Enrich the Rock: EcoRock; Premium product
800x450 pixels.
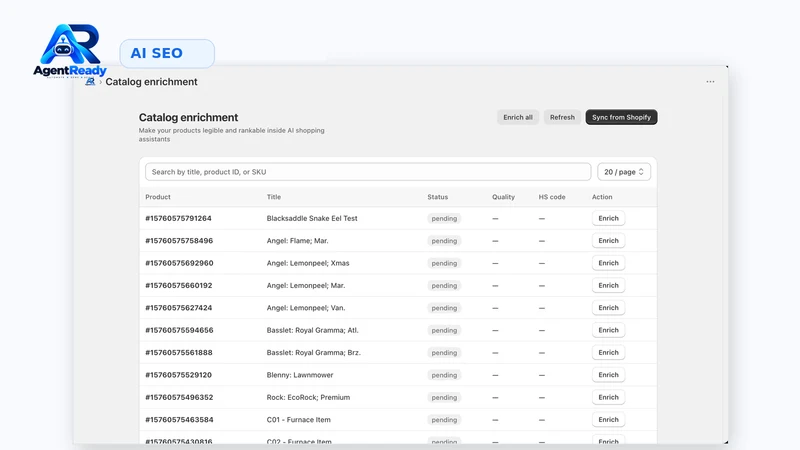tap(608, 397)
